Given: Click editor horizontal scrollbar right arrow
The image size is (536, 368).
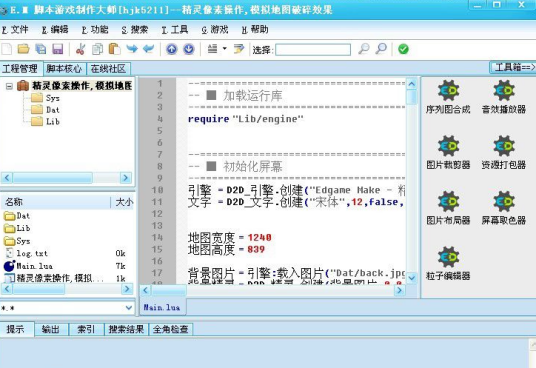Looking at the screenshot, I should click(x=399, y=291).
